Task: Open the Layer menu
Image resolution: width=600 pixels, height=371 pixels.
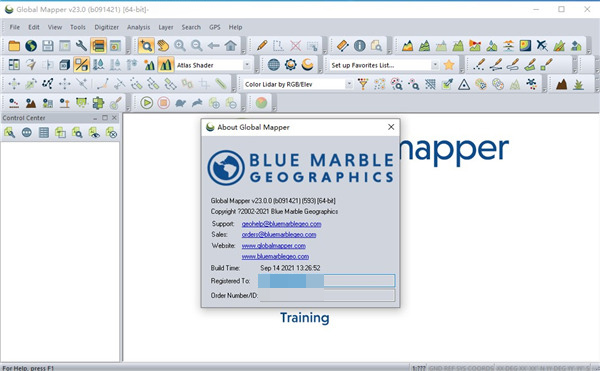Action: pyautogui.click(x=166, y=27)
